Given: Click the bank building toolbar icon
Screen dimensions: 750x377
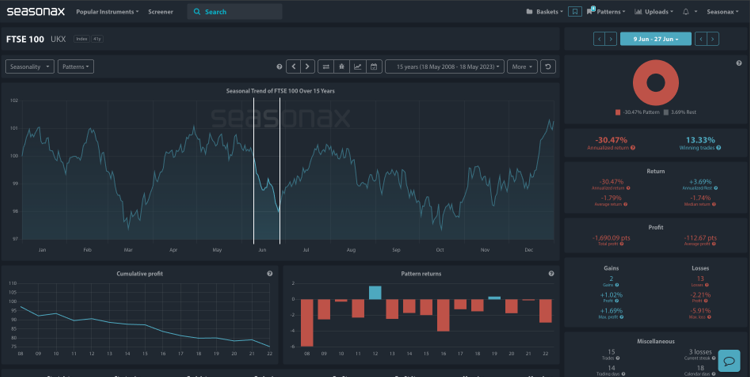Looking at the screenshot, I should pos(342,67).
